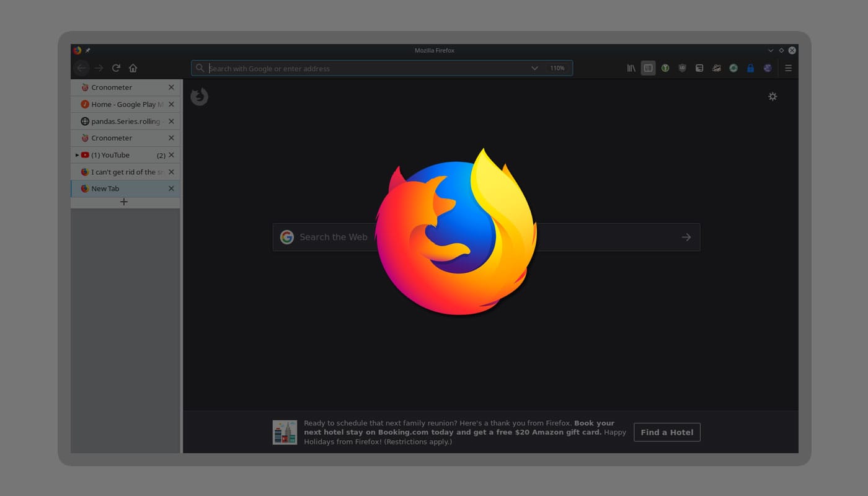This screenshot has height=496, width=868.
Task: Close the New Tab sidebar tab
Action: click(171, 188)
